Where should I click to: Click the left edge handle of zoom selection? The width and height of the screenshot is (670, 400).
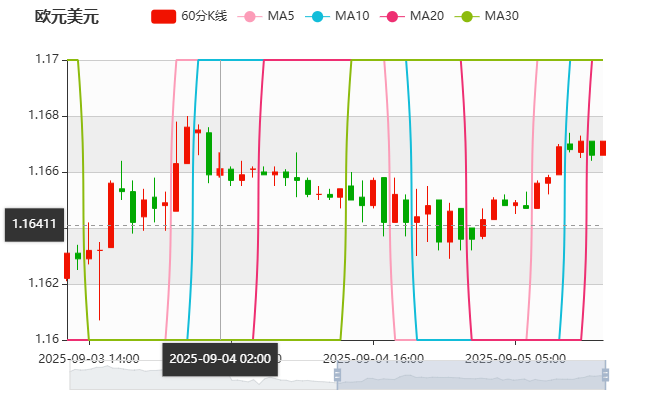click(x=335, y=375)
